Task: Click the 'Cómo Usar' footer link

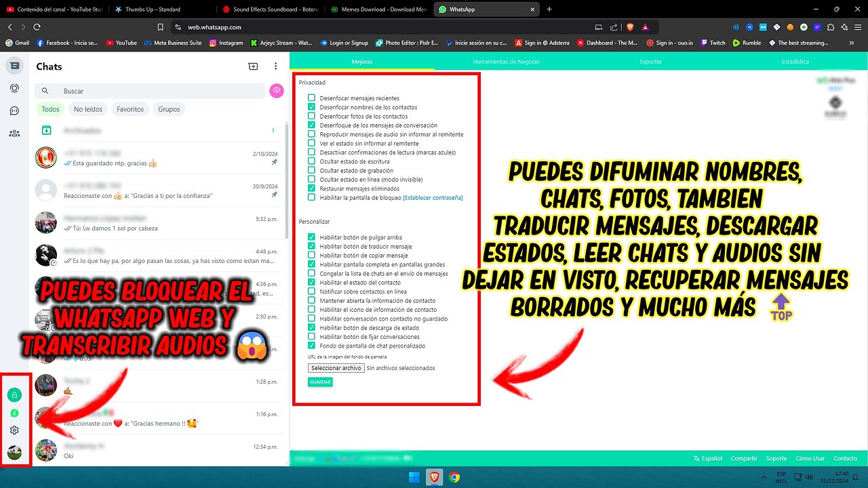Action: pyautogui.click(x=810, y=459)
